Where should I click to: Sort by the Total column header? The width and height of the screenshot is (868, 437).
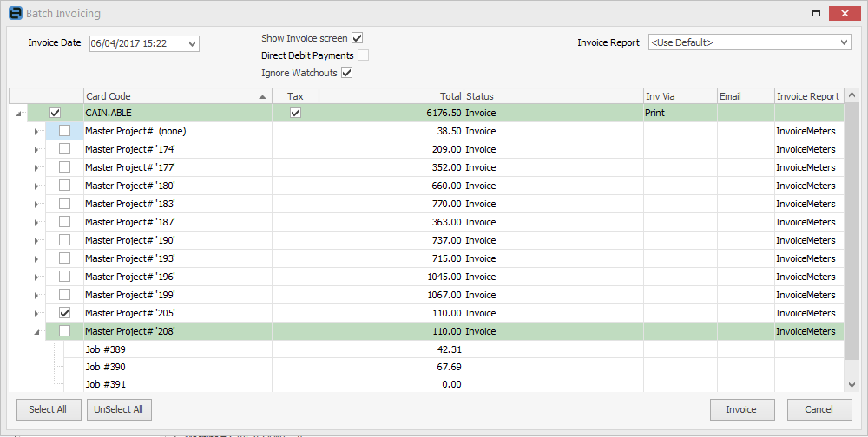(391, 96)
